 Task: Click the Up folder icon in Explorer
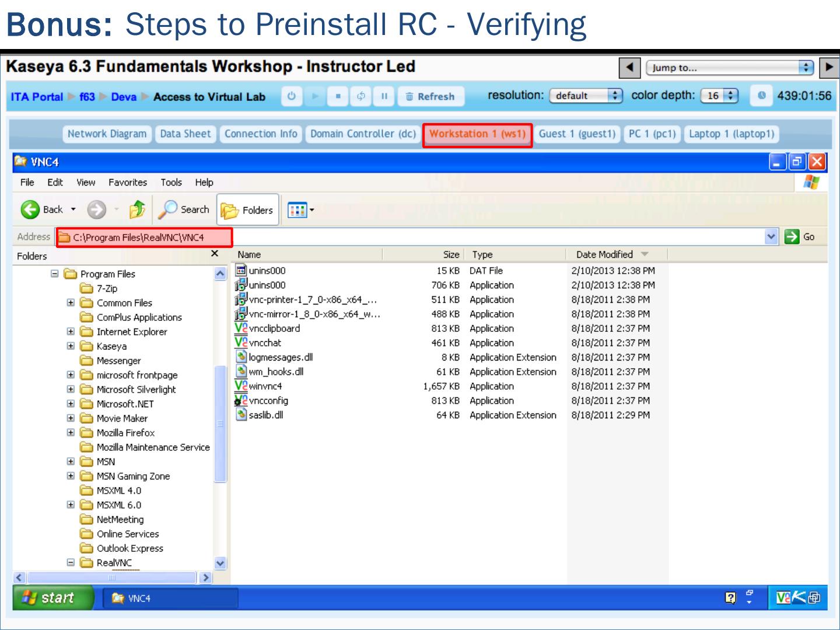(x=138, y=209)
